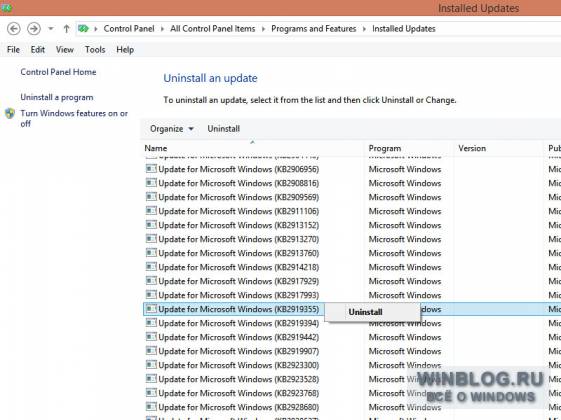Select Update for Microsoft Windows (KB2919394) name

tap(239, 323)
